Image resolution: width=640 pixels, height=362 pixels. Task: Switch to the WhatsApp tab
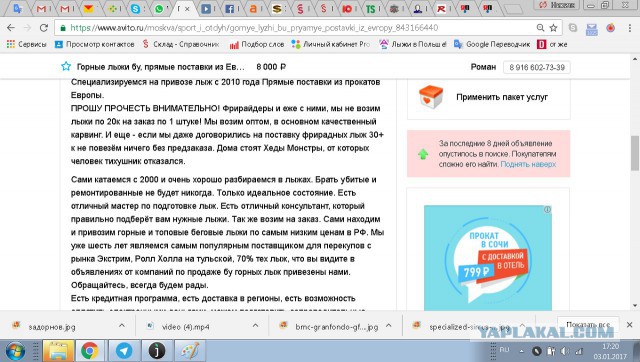pyautogui.click(x=159, y=9)
